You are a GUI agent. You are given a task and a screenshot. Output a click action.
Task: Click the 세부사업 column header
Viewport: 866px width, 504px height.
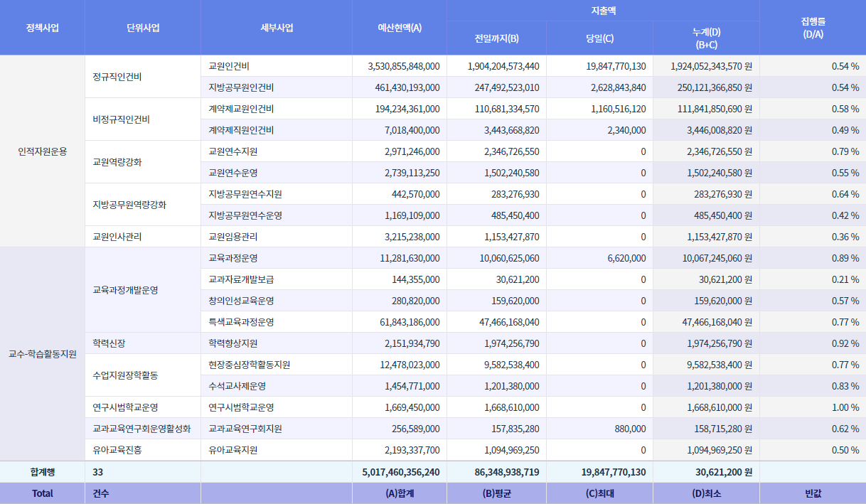[x=277, y=28]
